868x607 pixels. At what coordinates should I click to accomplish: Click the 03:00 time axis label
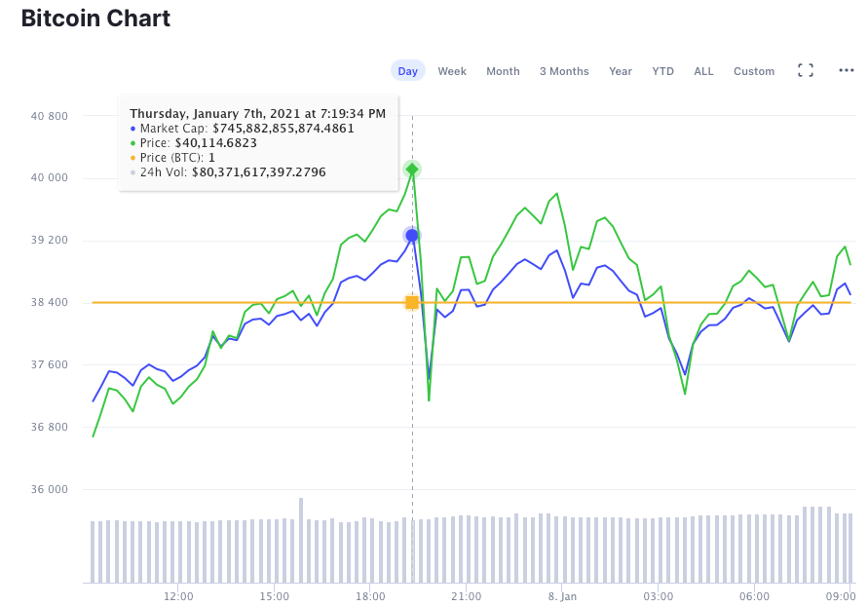659,596
